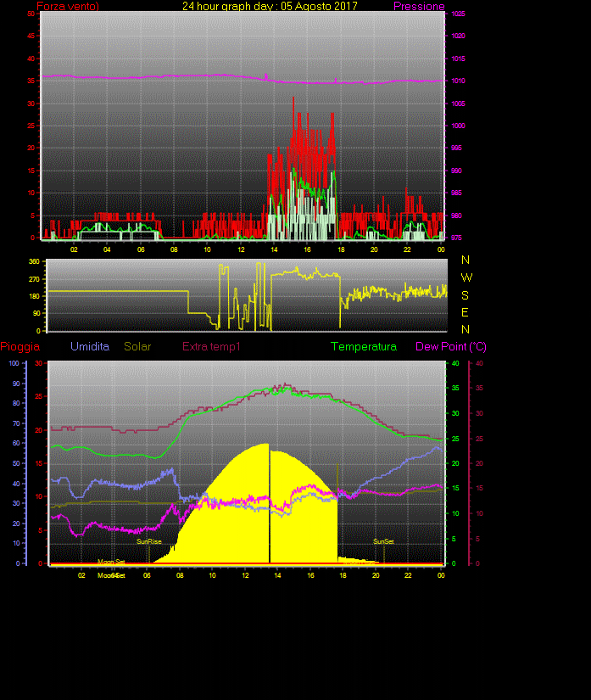Click the '18' hour label under bottom graph

(x=343, y=575)
